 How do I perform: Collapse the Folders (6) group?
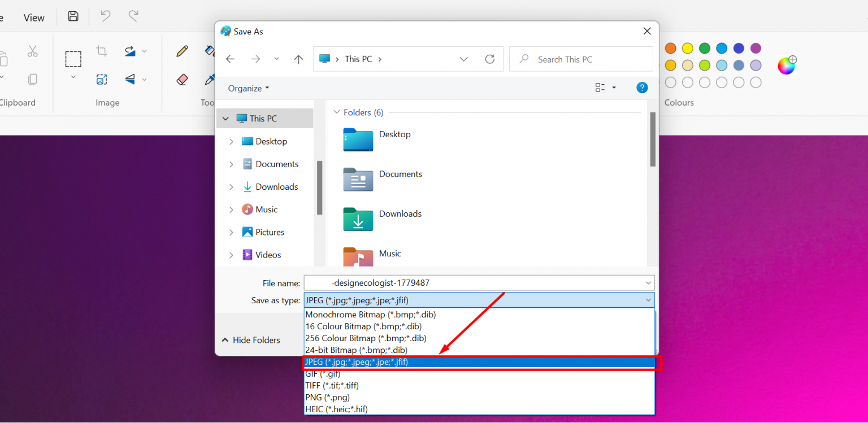[x=337, y=112]
